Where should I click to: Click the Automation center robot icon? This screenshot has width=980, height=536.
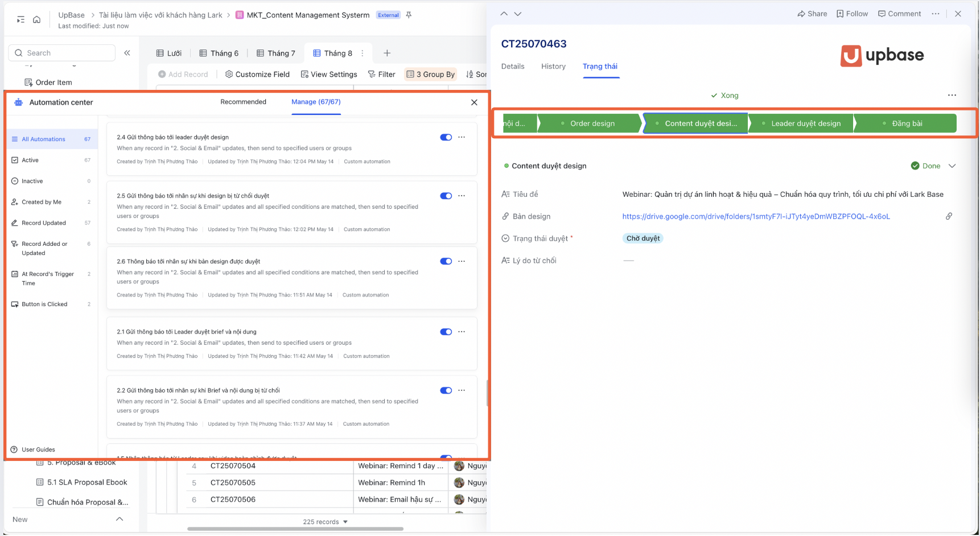[x=19, y=102]
